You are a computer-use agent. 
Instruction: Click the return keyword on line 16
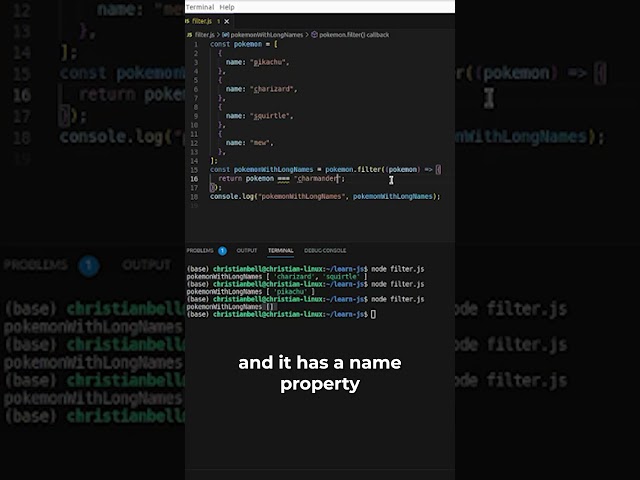coord(230,178)
